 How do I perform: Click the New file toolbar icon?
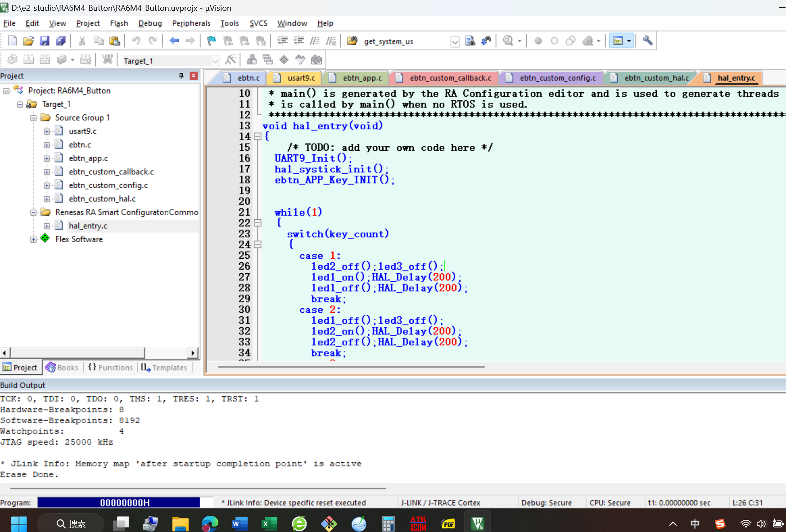pos(13,41)
